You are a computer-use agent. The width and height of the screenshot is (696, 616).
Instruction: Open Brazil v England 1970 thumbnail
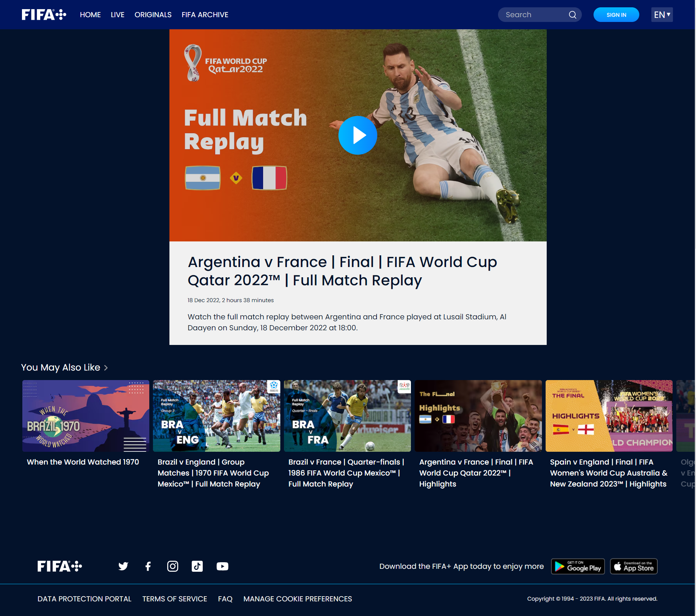[x=216, y=416]
